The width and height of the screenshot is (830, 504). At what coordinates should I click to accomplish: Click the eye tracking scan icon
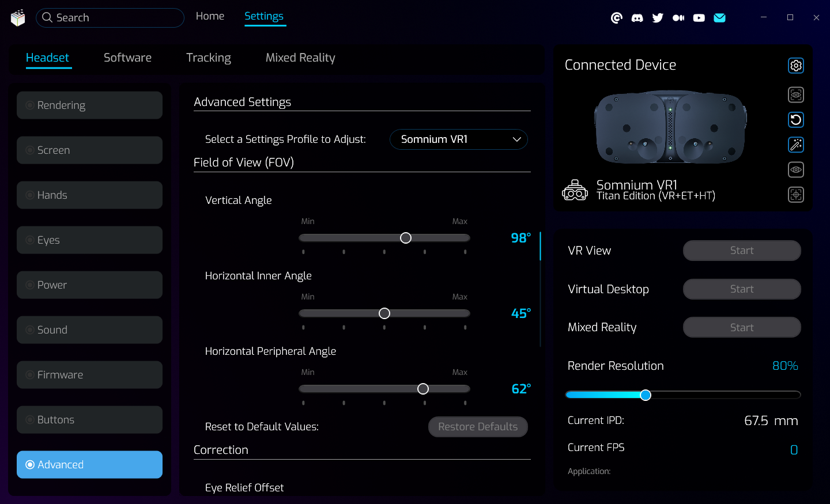796,94
